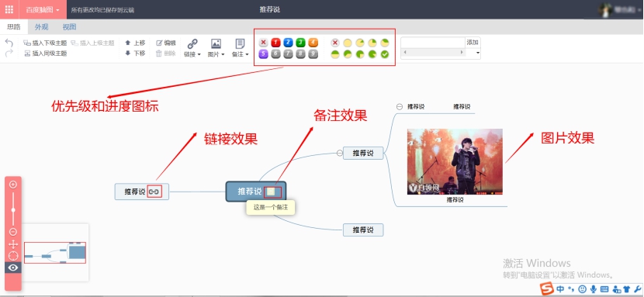Screen dimensions: 644x297
Task: Set priority 8 gray icon
Action: click(300, 54)
